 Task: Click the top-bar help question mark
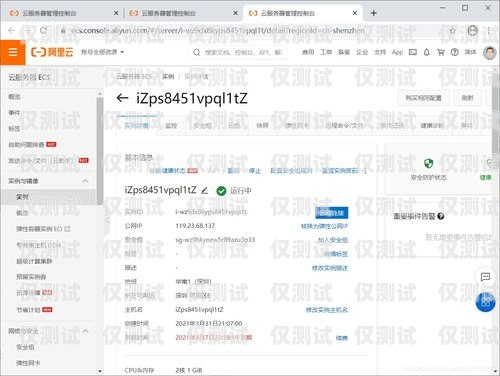[x=455, y=52]
